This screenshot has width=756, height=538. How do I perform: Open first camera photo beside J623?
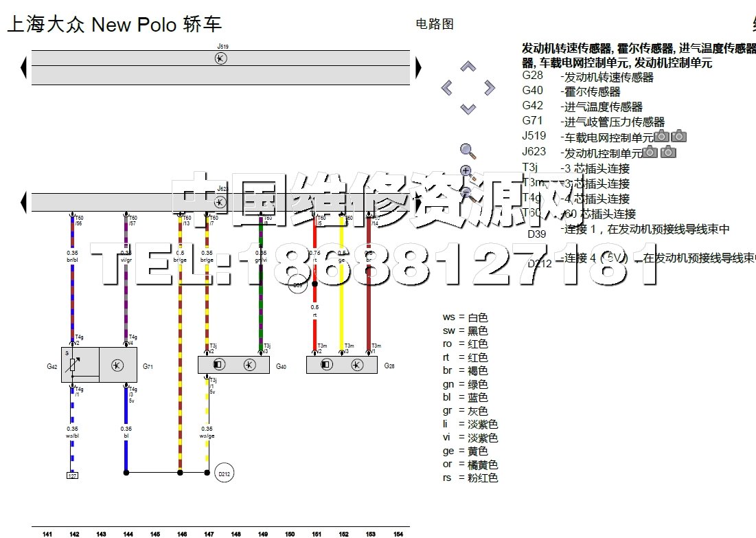coord(650,152)
